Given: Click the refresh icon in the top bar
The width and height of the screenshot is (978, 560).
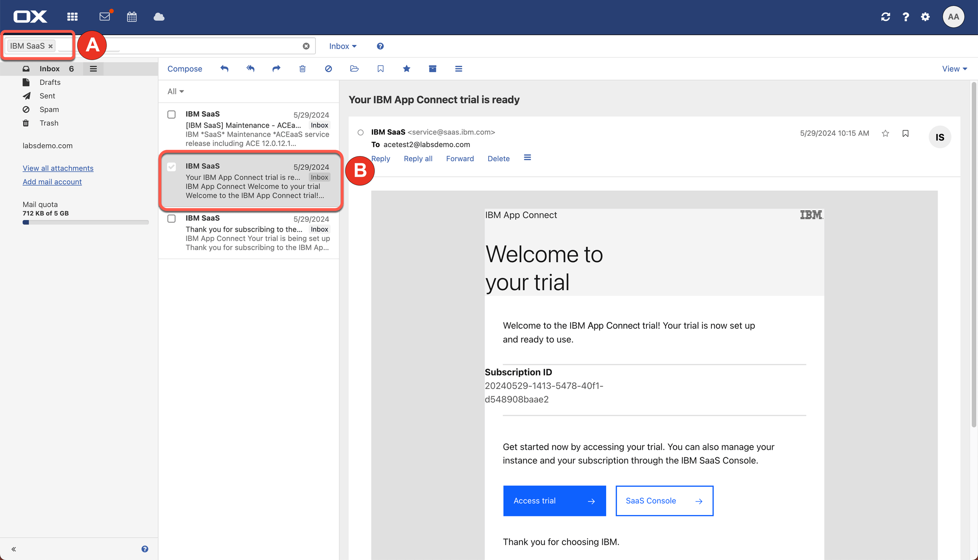Looking at the screenshot, I should click(x=885, y=17).
